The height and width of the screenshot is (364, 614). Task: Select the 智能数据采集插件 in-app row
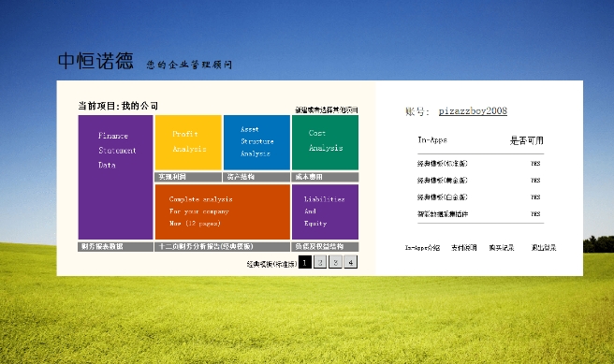coord(480,214)
